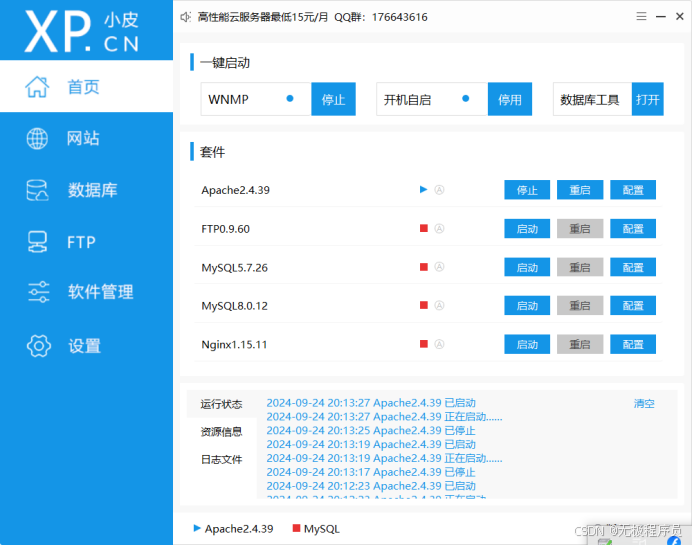The image size is (692, 545).
Task: Click the Apache2.4.39 suite name
Action: pos(236,190)
